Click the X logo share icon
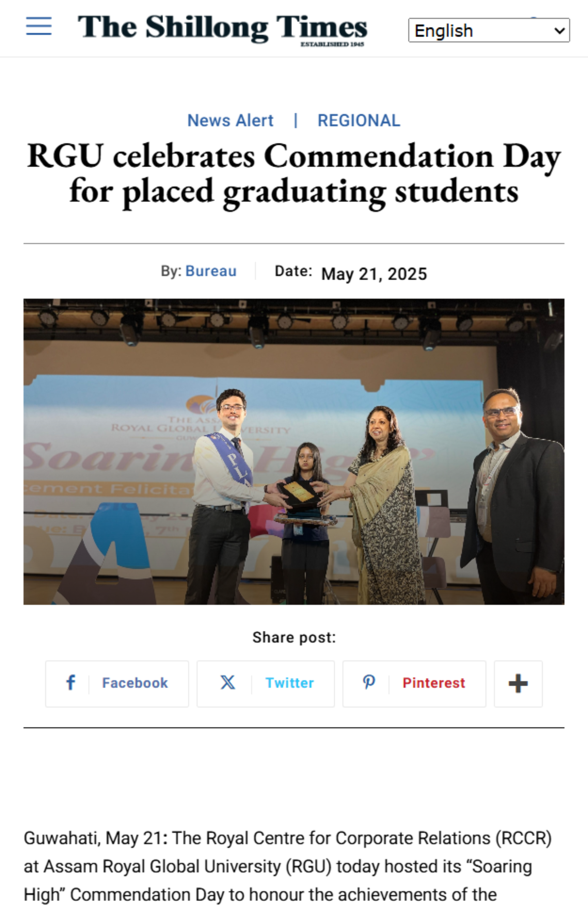The image size is (588, 911). [228, 683]
